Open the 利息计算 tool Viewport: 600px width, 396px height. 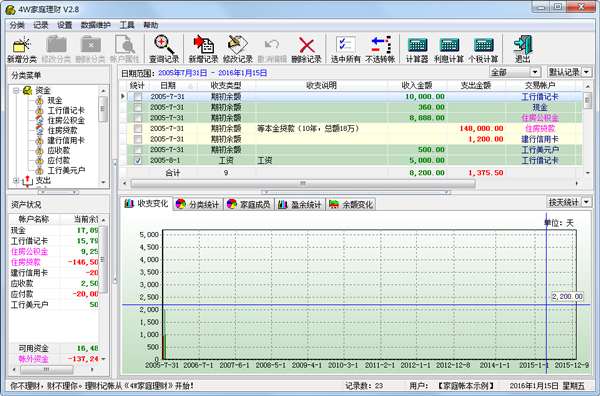tap(449, 49)
